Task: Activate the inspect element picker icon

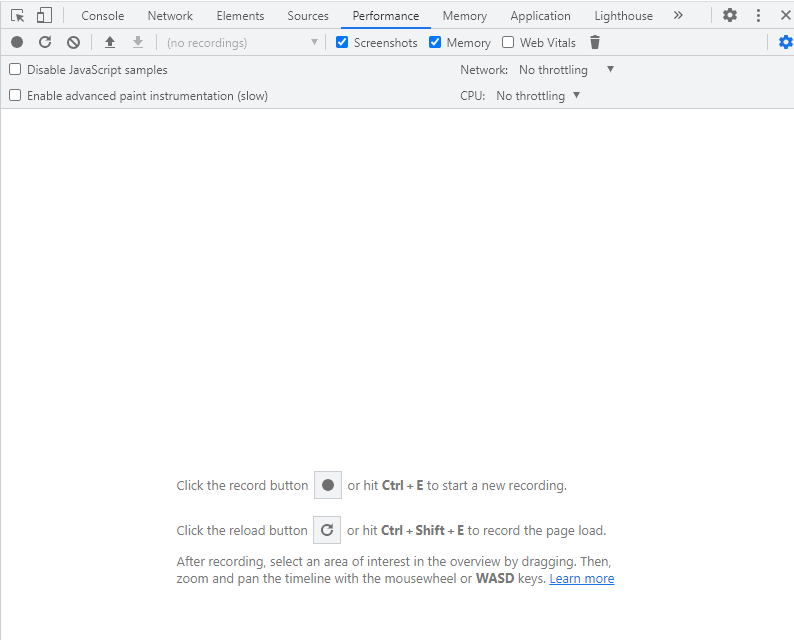Action: (x=18, y=16)
